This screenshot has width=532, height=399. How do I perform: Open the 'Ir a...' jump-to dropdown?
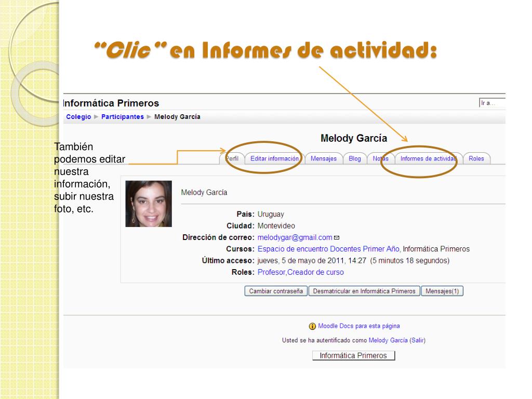[492, 103]
